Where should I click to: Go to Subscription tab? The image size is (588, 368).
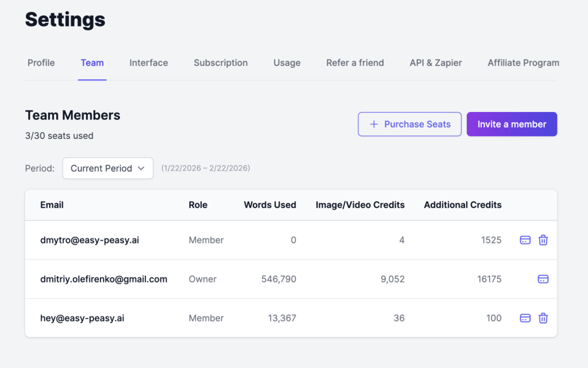(x=220, y=63)
